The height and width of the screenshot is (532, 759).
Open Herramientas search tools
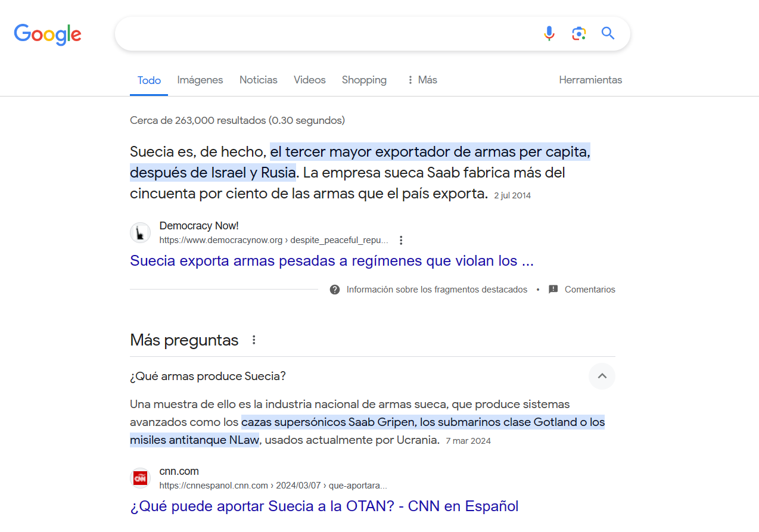tap(590, 80)
